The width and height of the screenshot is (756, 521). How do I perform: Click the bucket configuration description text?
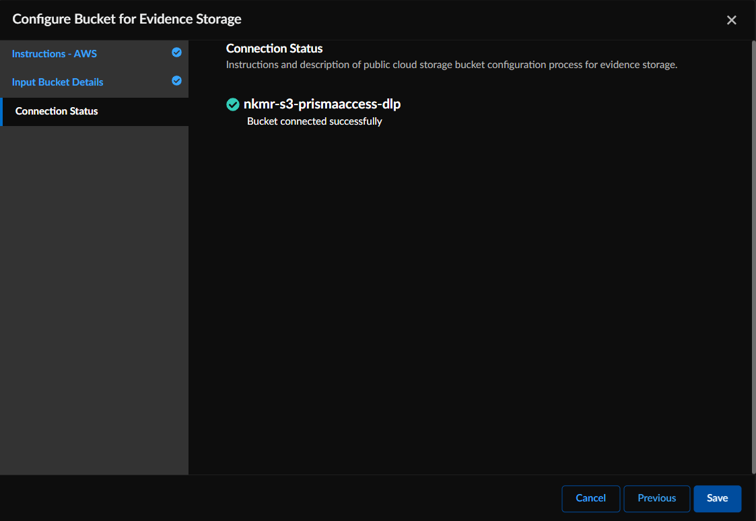451,65
